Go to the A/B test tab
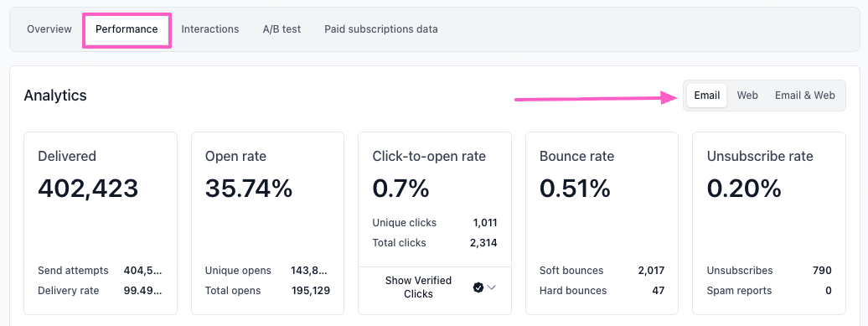Image resolution: width=868 pixels, height=326 pixels. [x=282, y=29]
